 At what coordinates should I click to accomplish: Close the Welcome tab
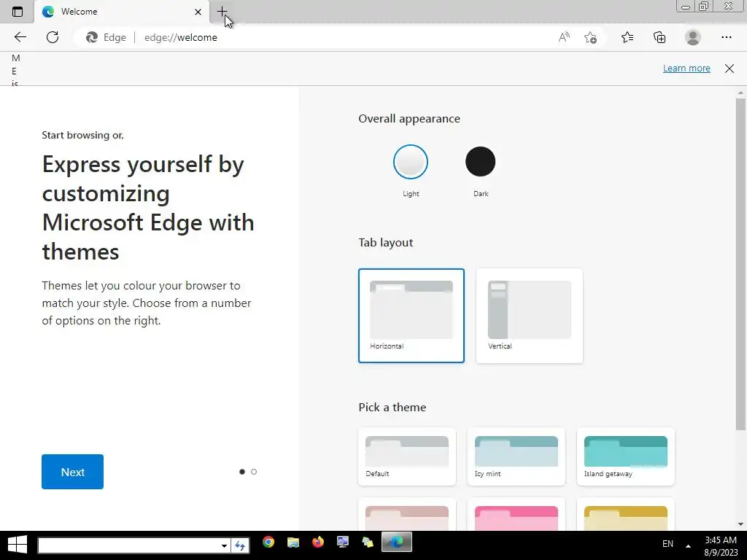click(198, 12)
